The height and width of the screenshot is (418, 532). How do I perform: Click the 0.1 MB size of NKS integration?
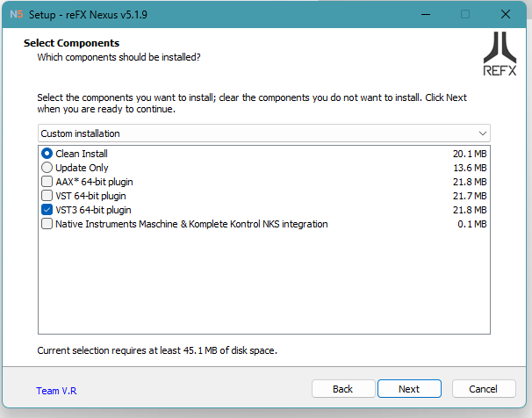click(472, 224)
